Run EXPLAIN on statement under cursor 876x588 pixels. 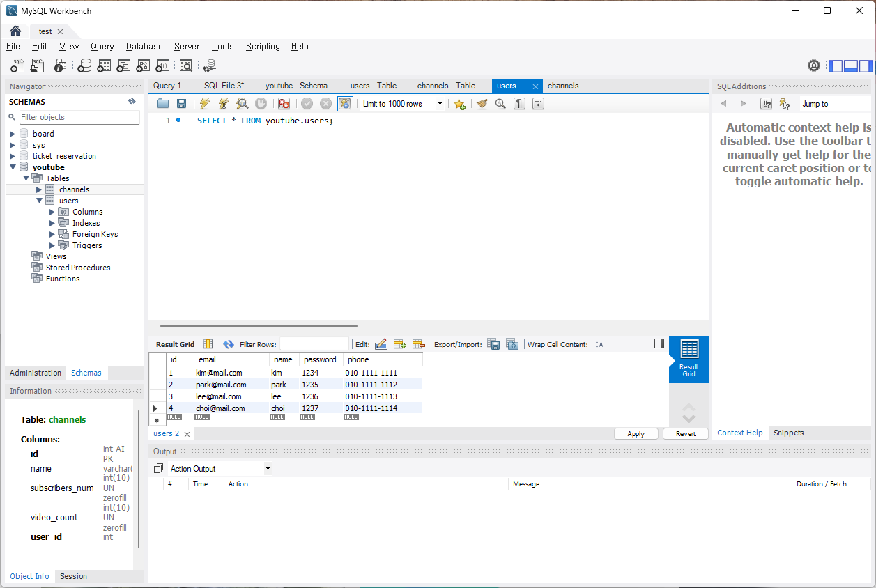click(242, 104)
